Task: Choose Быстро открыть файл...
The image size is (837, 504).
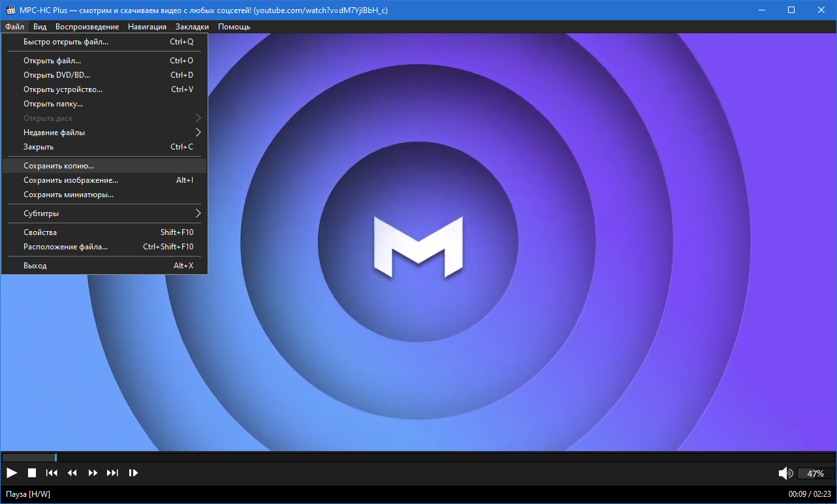Action: tap(104, 42)
